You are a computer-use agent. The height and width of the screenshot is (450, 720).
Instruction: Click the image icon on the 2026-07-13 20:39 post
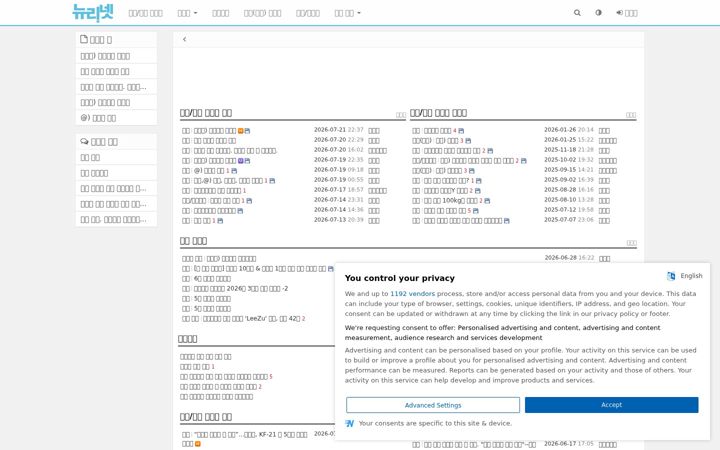(x=220, y=221)
